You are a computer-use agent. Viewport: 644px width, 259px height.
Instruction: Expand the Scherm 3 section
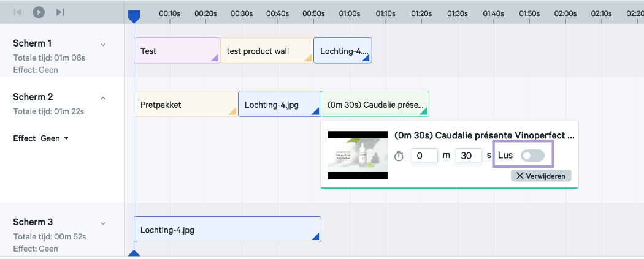(x=103, y=223)
